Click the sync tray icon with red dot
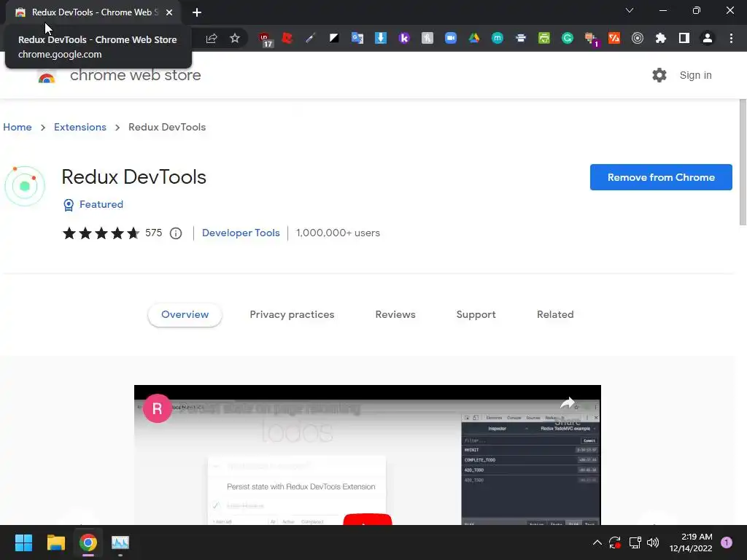This screenshot has width=747, height=560. click(x=615, y=542)
